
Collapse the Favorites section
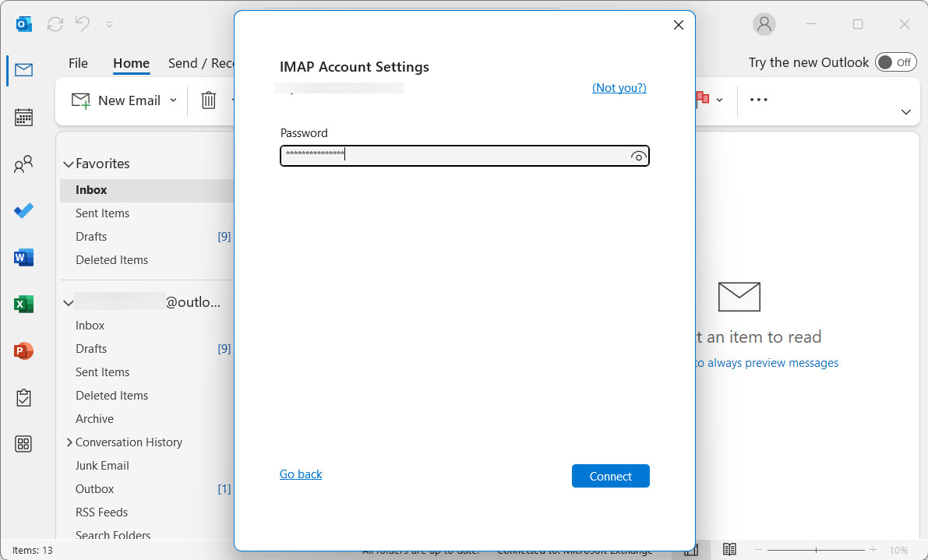[68, 164]
